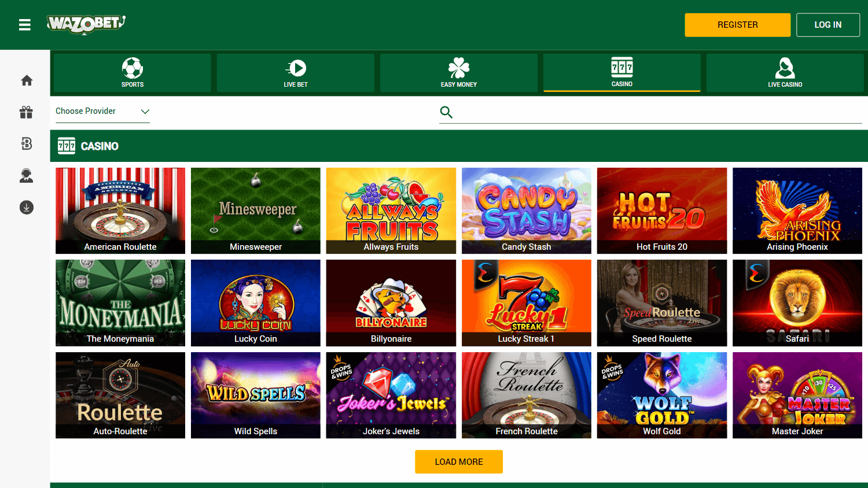
Task: Open the Arising Phoenix game
Action: [x=797, y=210]
